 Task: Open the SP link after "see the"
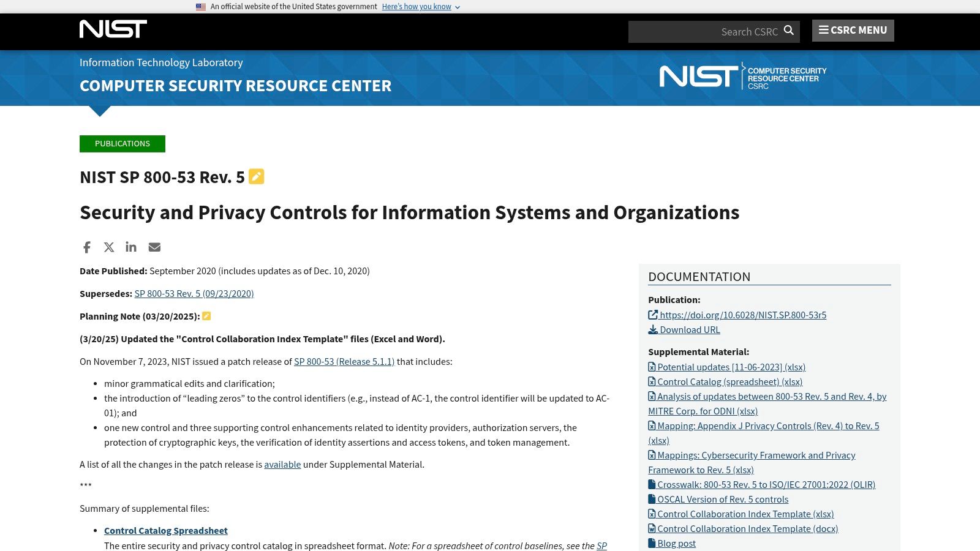[601, 546]
